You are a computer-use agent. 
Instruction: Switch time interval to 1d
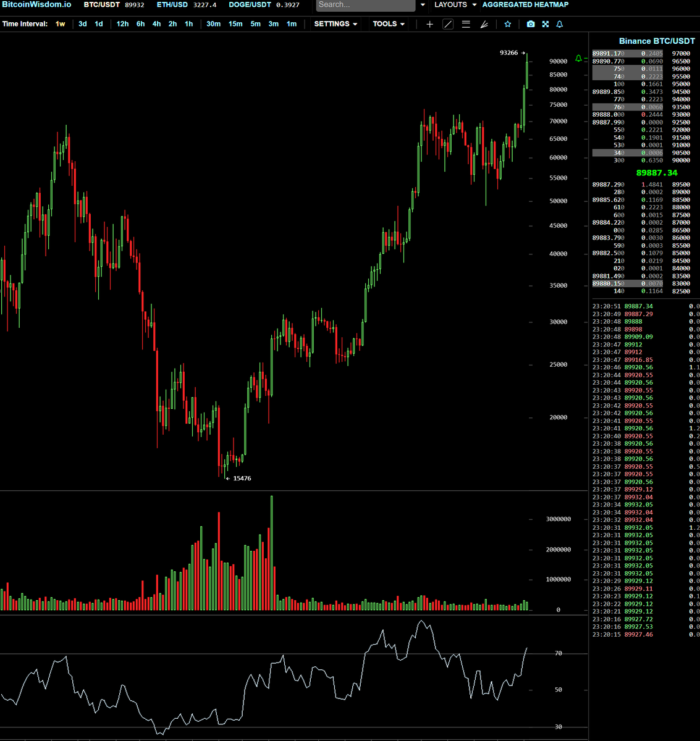[99, 24]
